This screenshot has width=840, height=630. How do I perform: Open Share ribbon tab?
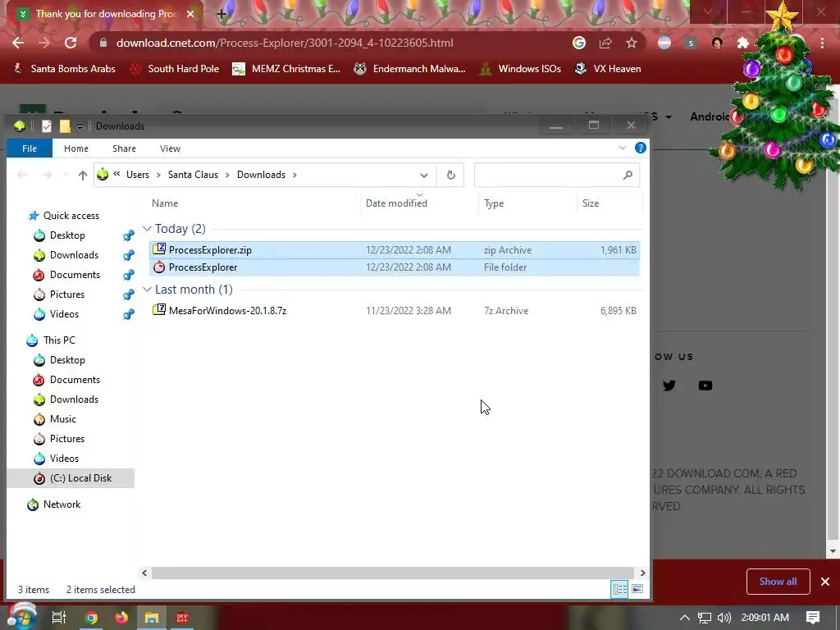pyautogui.click(x=124, y=148)
